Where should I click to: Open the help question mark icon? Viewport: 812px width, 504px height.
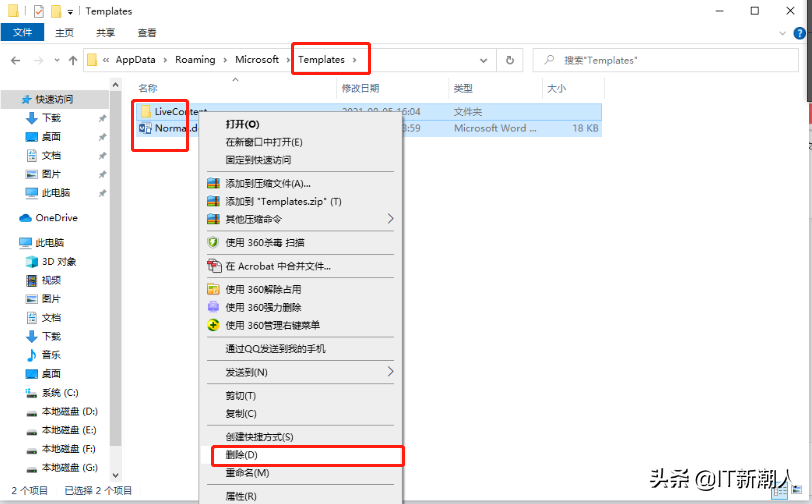800,33
